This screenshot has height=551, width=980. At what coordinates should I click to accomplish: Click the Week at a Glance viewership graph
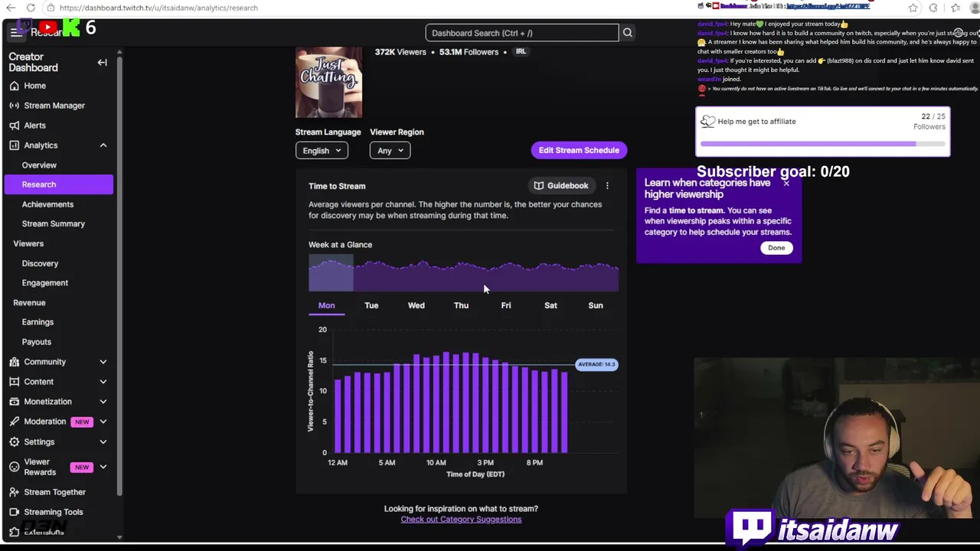point(463,274)
